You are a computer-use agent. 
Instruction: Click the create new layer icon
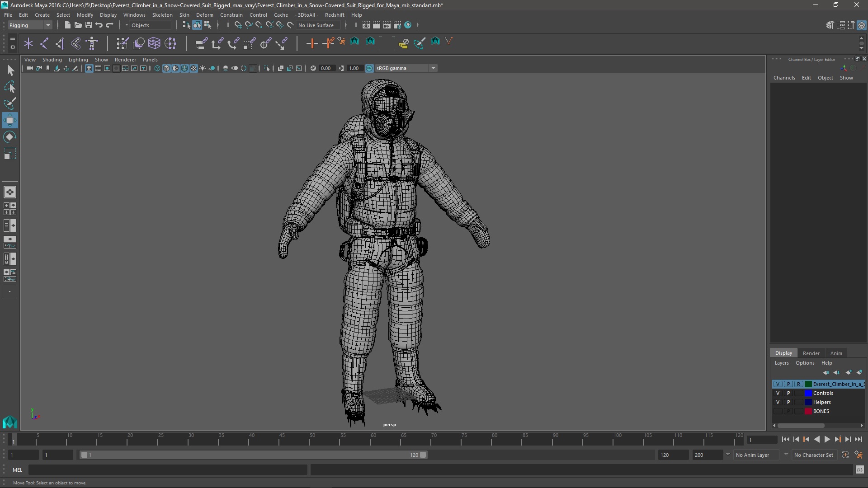tap(849, 372)
